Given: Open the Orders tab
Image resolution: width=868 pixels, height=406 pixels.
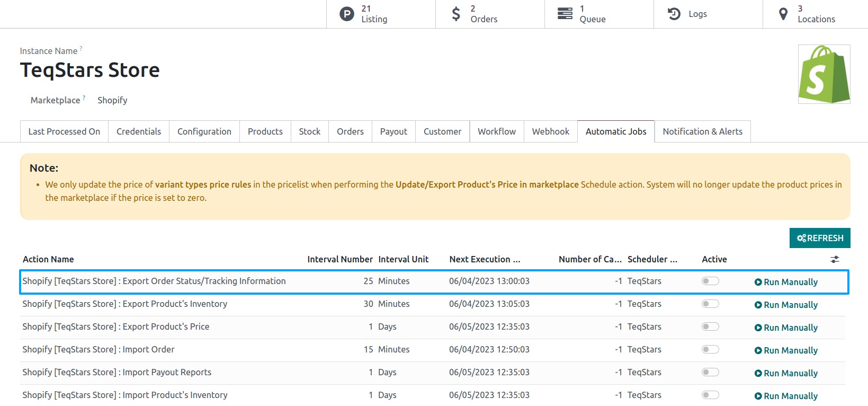Looking at the screenshot, I should pyautogui.click(x=350, y=131).
